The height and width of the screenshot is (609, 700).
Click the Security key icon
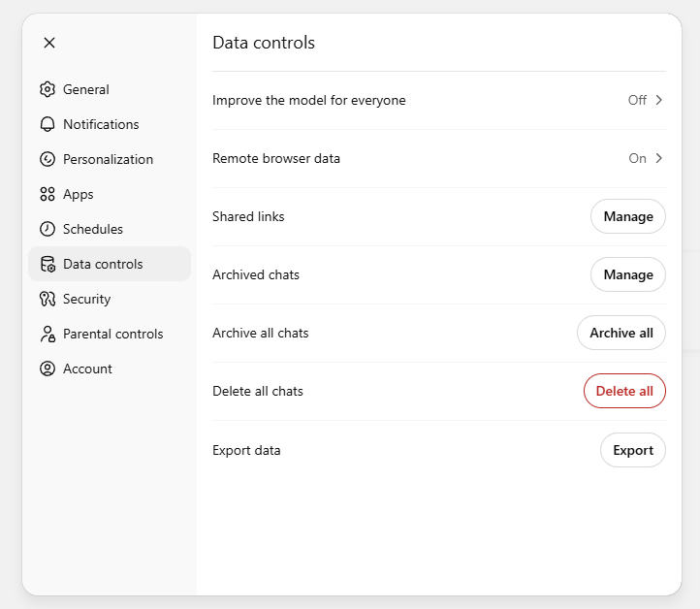[48, 299]
